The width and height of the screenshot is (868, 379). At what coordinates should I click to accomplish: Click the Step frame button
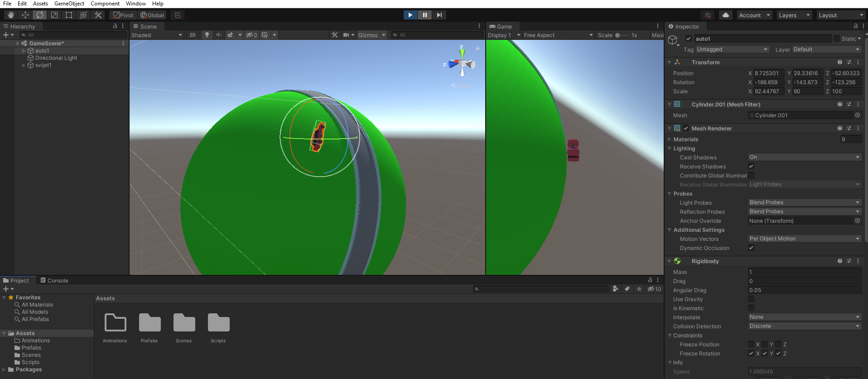pos(439,15)
